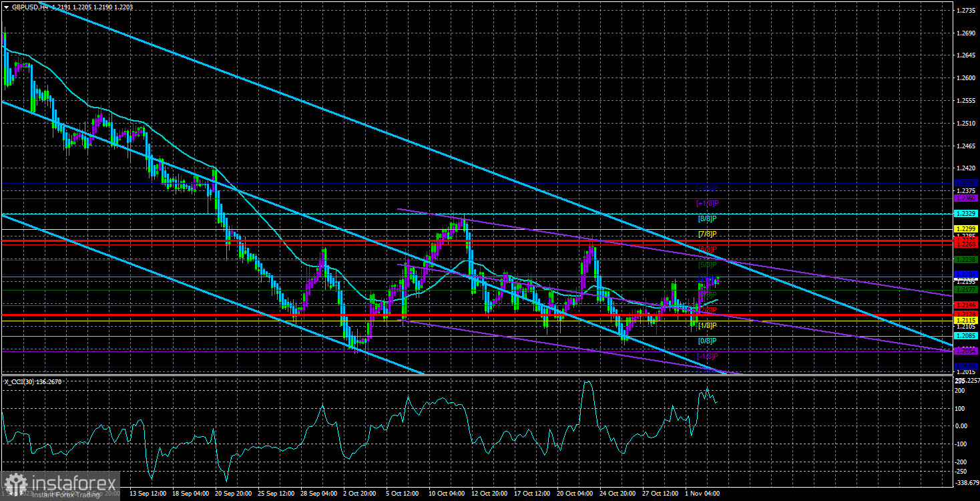Screen dimensions: 980x501
Task: Click the 1.2420 value on price scale
Action: coord(967,168)
